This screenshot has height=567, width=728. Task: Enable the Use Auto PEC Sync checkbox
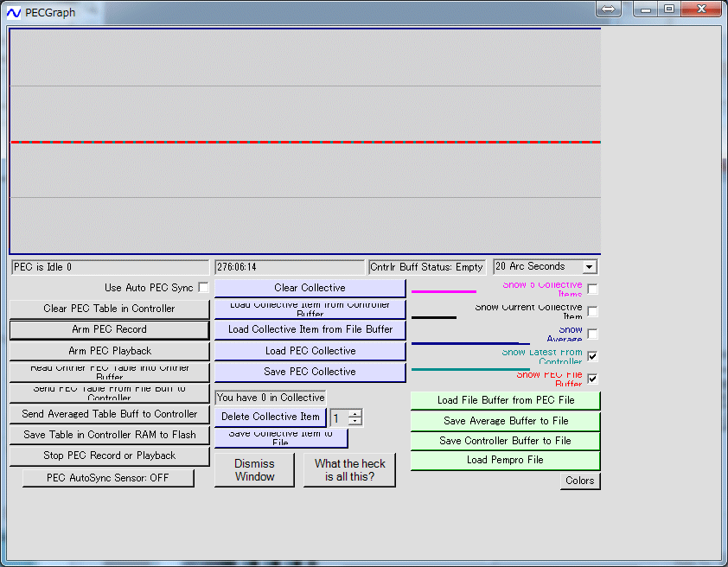pos(203,287)
